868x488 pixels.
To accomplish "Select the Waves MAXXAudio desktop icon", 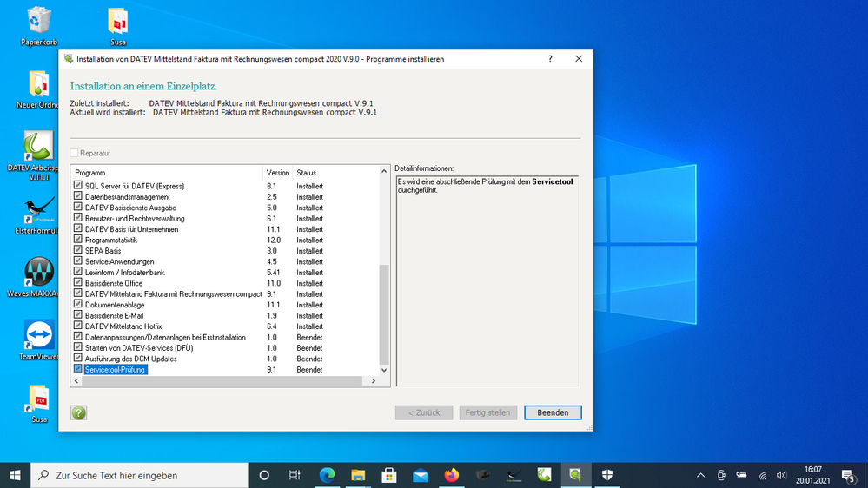I will [x=36, y=278].
